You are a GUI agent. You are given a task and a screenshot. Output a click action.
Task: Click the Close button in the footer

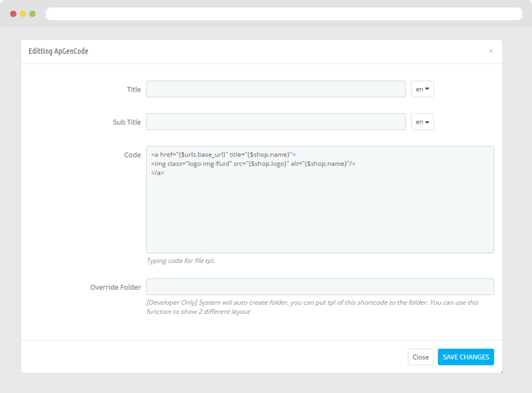[x=420, y=357]
